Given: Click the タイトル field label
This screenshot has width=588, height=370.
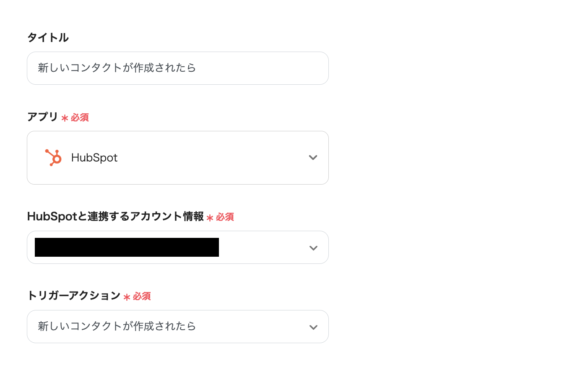Looking at the screenshot, I should [x=48, y=38].
